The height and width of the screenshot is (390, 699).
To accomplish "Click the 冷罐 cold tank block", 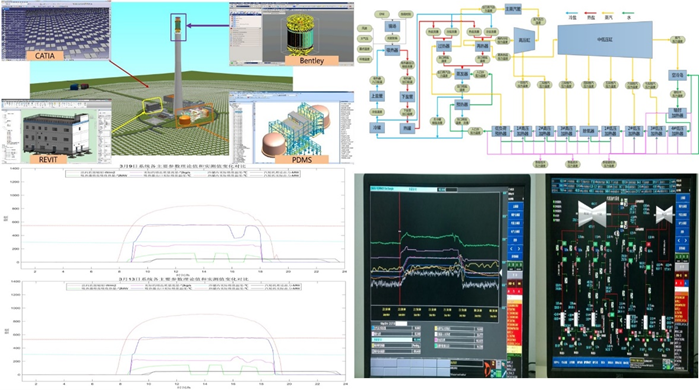I will pyautogui.click(x=378, y=127).
